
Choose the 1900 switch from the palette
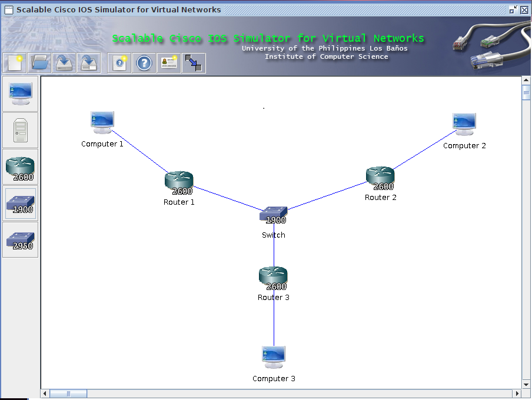pos(20,203)
